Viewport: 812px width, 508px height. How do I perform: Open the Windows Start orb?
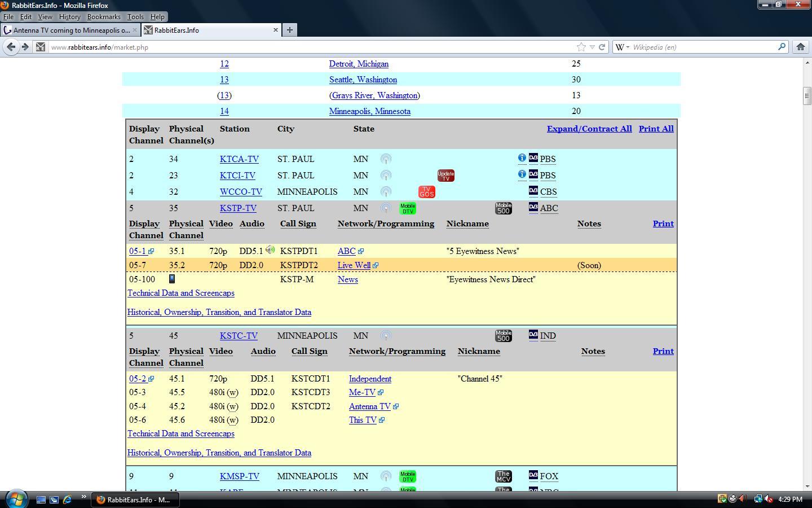tap(16, 498)
